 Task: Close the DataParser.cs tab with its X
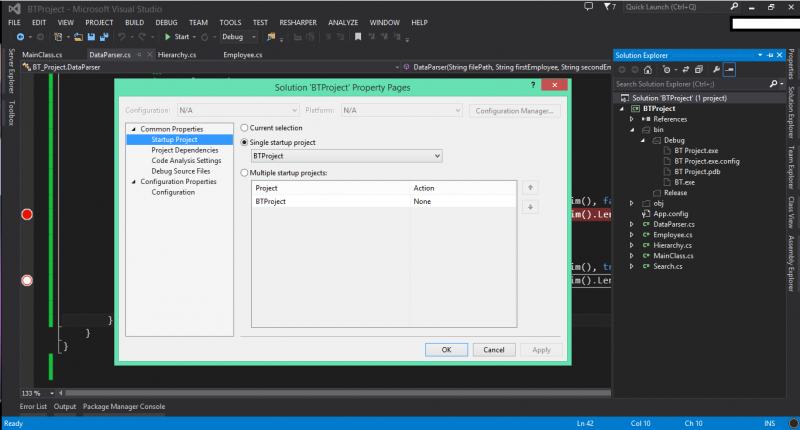click(149, 55)
